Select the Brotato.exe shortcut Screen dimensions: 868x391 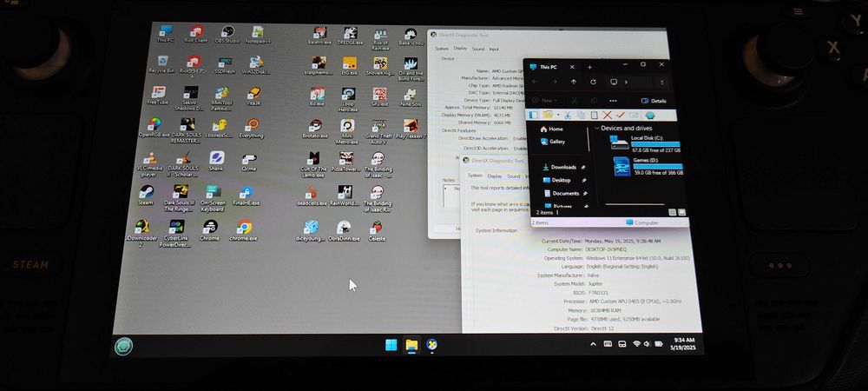tap(315, 129)
